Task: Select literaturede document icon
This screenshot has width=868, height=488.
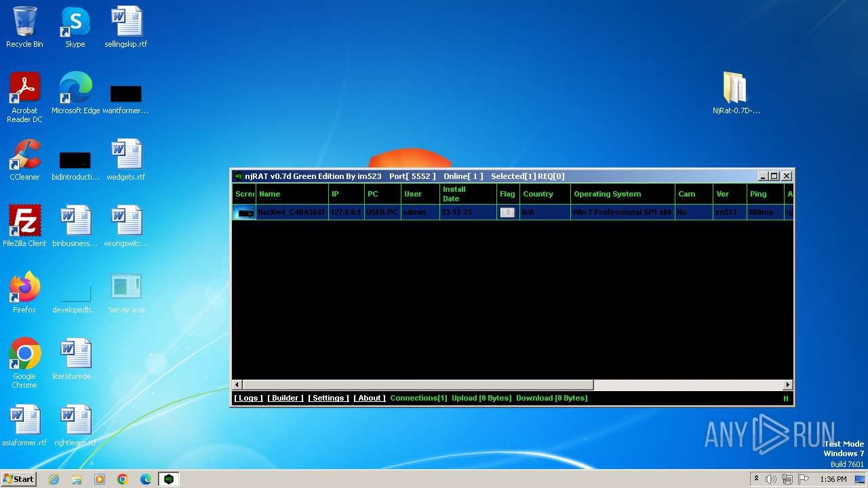Action: coord(75,359)
